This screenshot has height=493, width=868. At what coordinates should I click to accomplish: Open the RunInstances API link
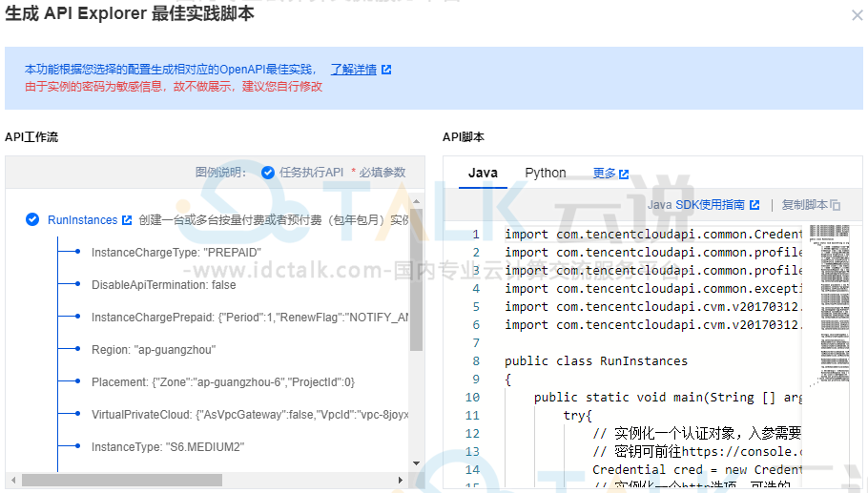(82, 220)
